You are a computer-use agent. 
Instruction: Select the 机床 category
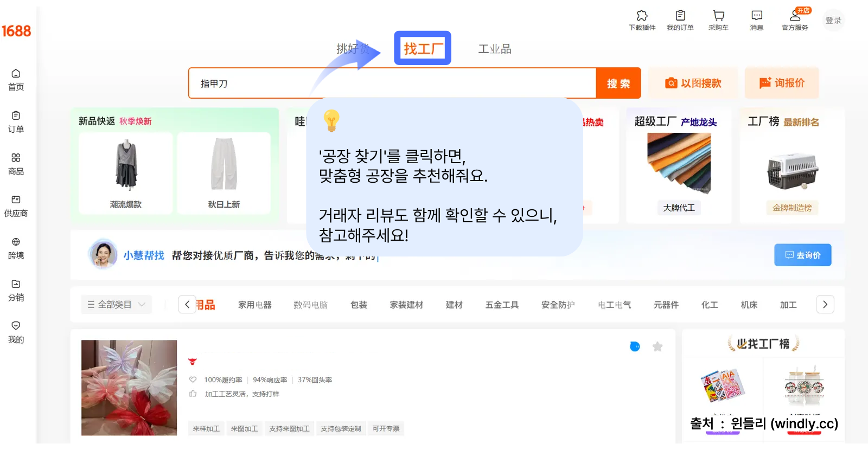tap(749, 305)
